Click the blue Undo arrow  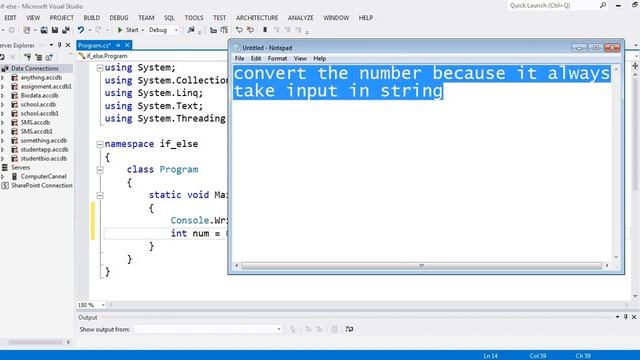pyautogui.click(x=81, y=30)
